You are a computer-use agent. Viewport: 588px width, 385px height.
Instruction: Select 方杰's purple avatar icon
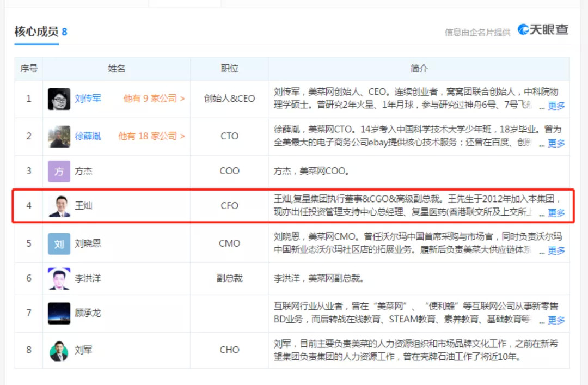59,171
